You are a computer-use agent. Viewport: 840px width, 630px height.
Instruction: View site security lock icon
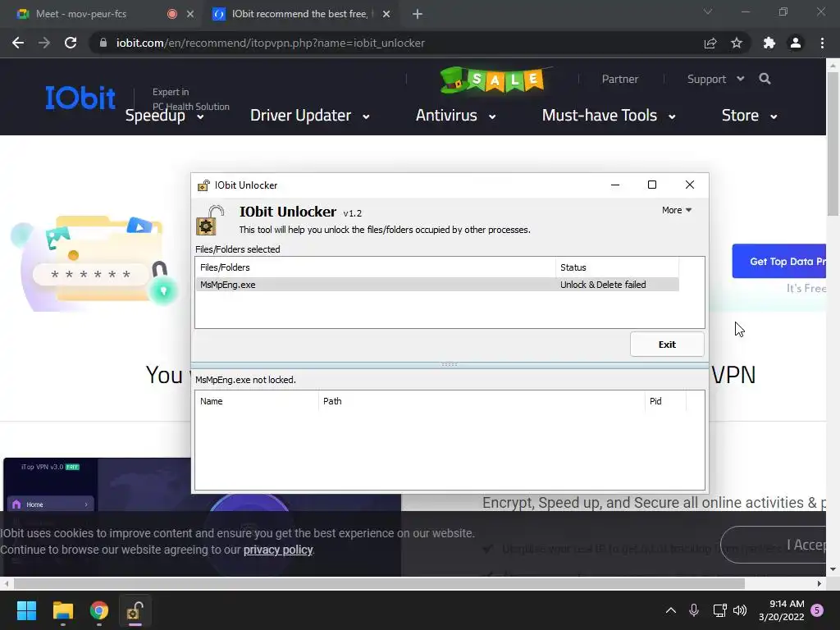click(x=103, y=43)
